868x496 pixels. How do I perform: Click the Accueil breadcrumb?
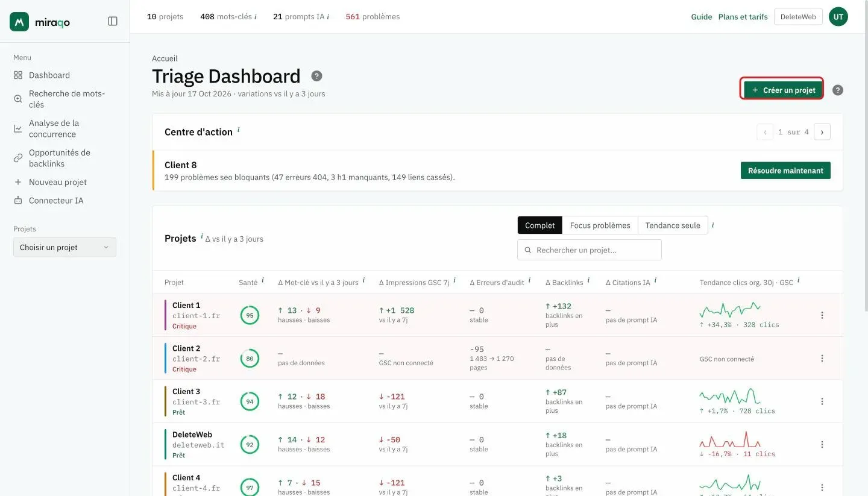pos(165,58)
